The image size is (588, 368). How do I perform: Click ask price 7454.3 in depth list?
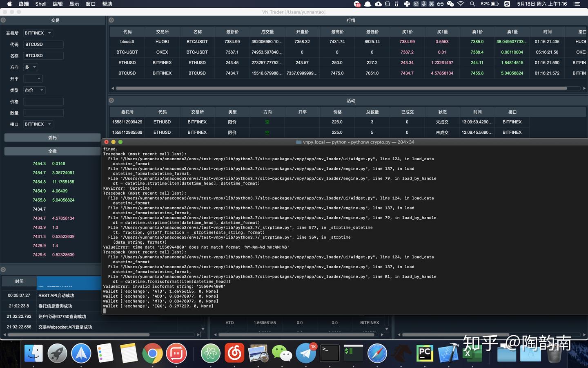coord(39,164)
